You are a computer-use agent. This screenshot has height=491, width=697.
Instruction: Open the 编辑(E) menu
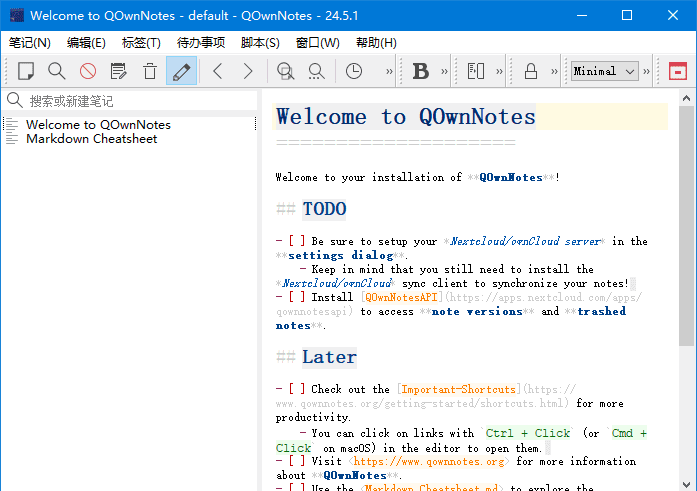pyautogui.click(x=86, y=43)
